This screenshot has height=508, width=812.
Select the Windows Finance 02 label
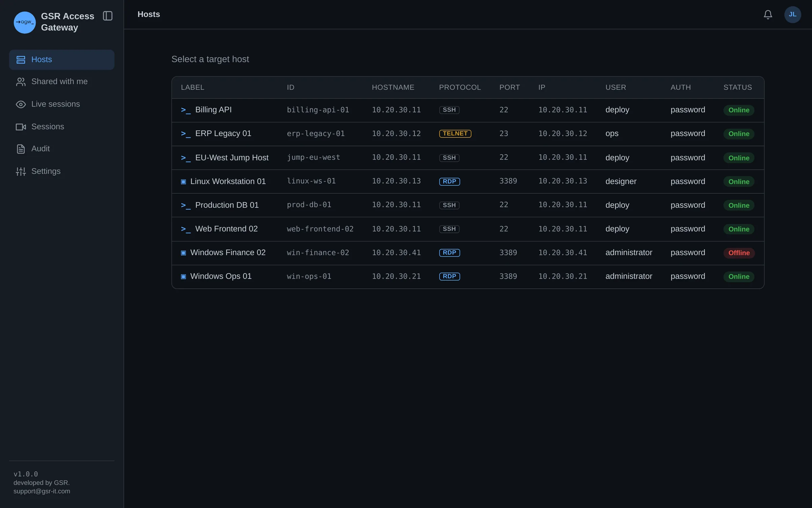[228, 253]
